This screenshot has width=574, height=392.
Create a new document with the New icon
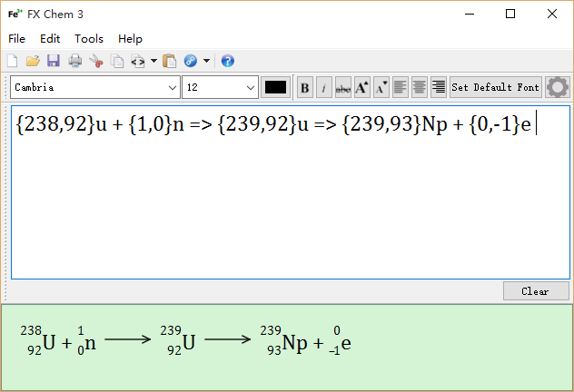pyautogui.click(x=13, y=61)
